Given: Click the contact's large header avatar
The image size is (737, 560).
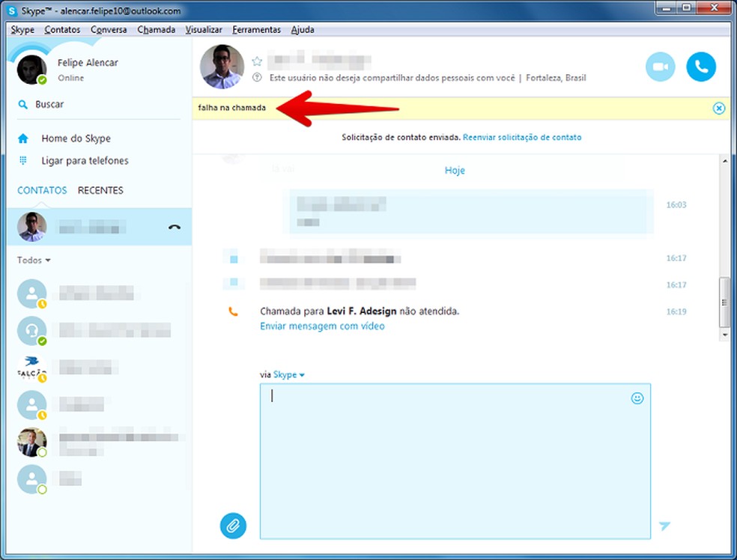Looking at the screenshot, I should 222,67.
